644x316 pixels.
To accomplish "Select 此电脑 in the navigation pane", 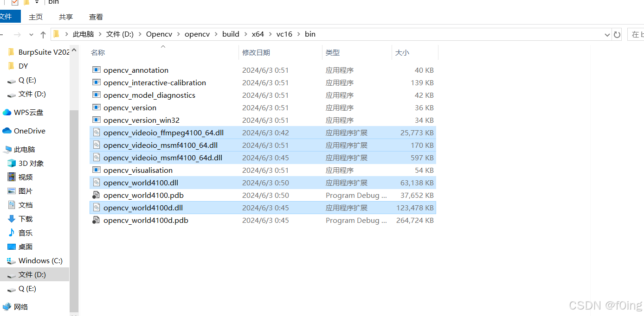I will [x=19, y=149].
